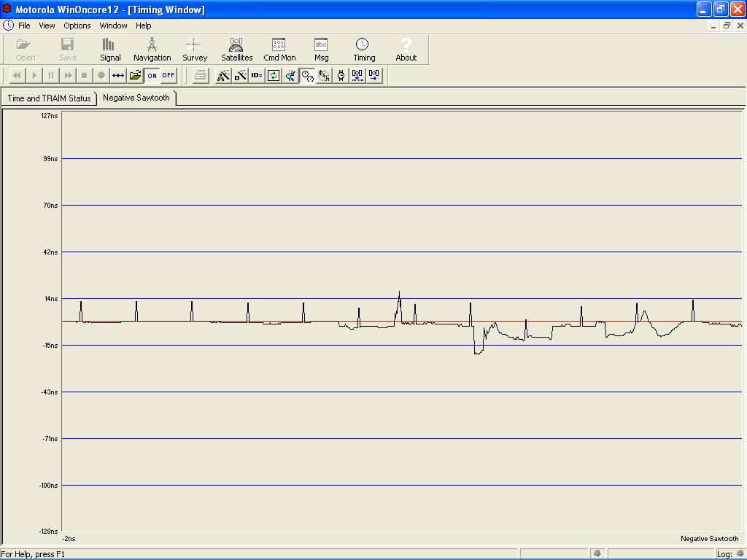Open the View menu
Viewport: 747px width, 560px height.
click(x=47, y=26)
